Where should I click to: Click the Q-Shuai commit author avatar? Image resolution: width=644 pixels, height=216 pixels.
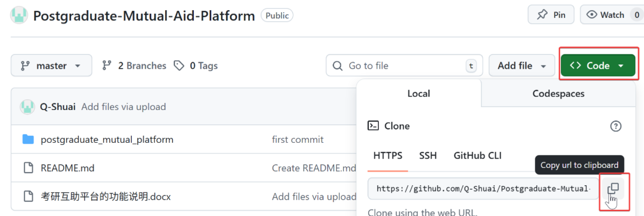27,106
